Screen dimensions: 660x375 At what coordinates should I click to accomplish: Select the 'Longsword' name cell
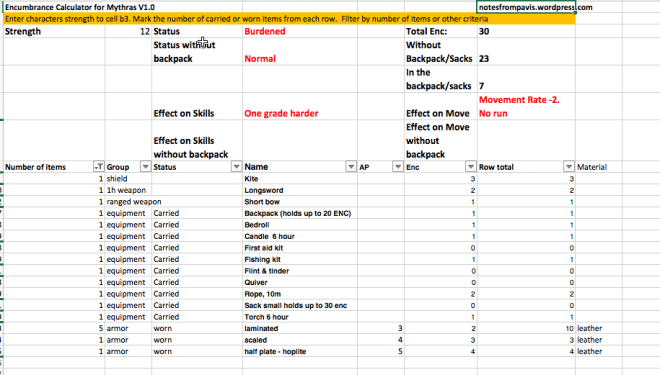pyautogui.click(x=300, y=190)
